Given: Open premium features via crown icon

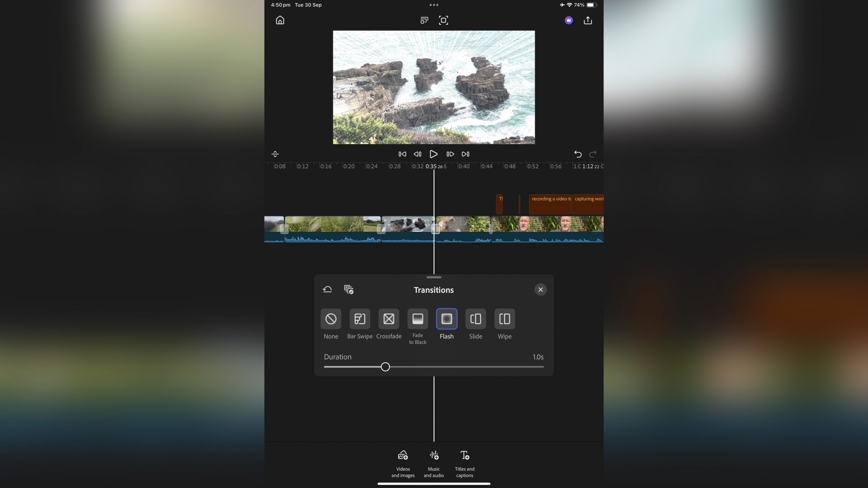Looking at the screenshot, I should tap(568, 20).
